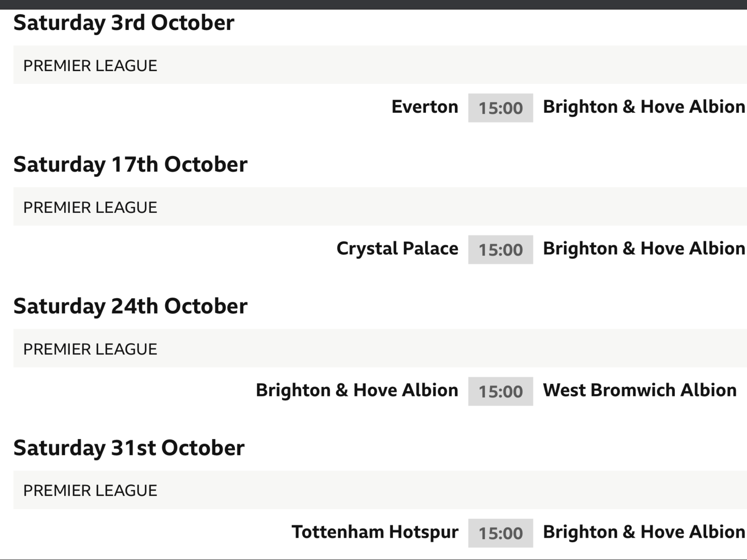Select Premier League header under 31st October

(x=380, y=490)
